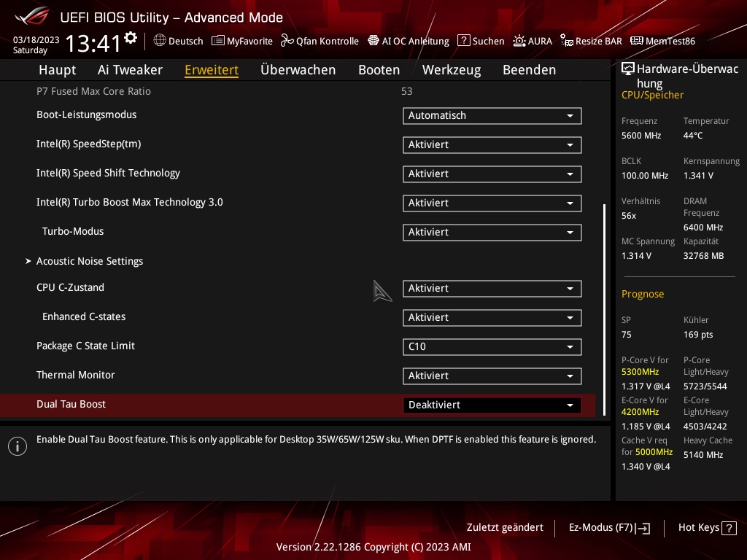Select P7 Fused Max Core Ratio label
The height and width of the screenshot is (560, 747).
pos(93,91)
